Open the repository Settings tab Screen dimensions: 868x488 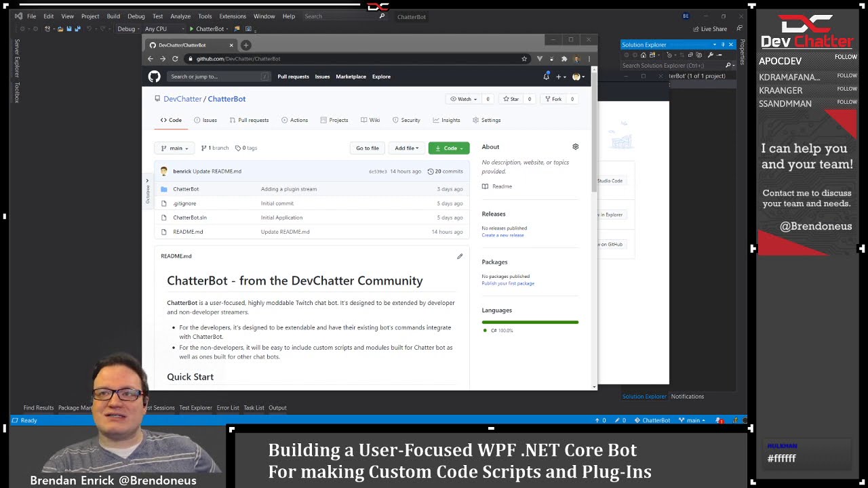pos(486,120)
